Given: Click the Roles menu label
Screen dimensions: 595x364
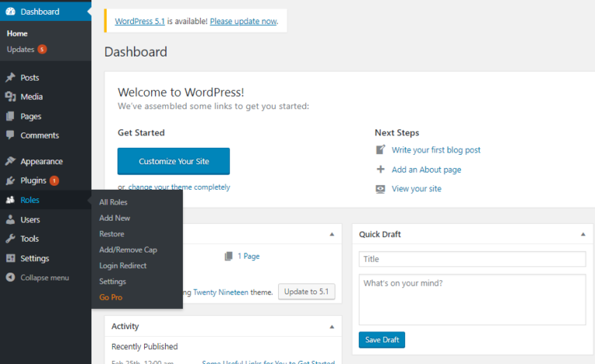Looking at the screenshot, I should 29,200.
